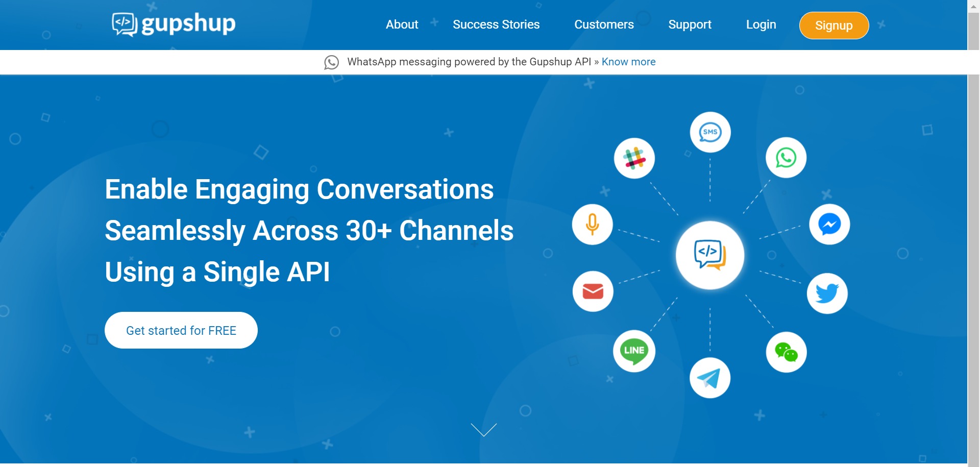980x467 pixels.
Task: Click the Login link
Action: [761, 24]
